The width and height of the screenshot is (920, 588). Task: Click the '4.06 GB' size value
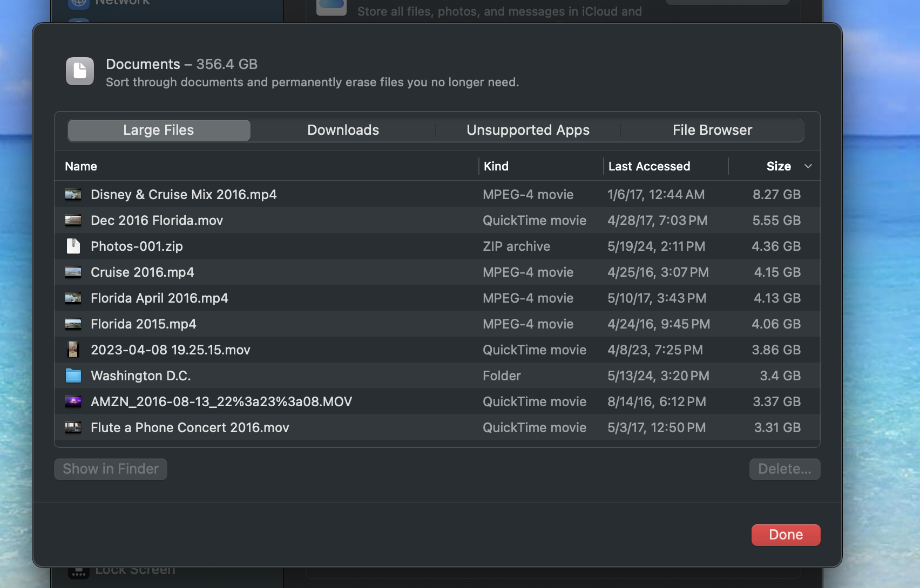pyautogui.click(x=776, y=324)
